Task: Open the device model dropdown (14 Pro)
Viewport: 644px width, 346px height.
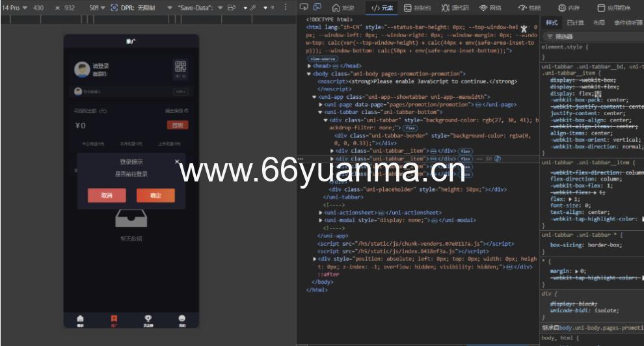Action: coord(15,8)
